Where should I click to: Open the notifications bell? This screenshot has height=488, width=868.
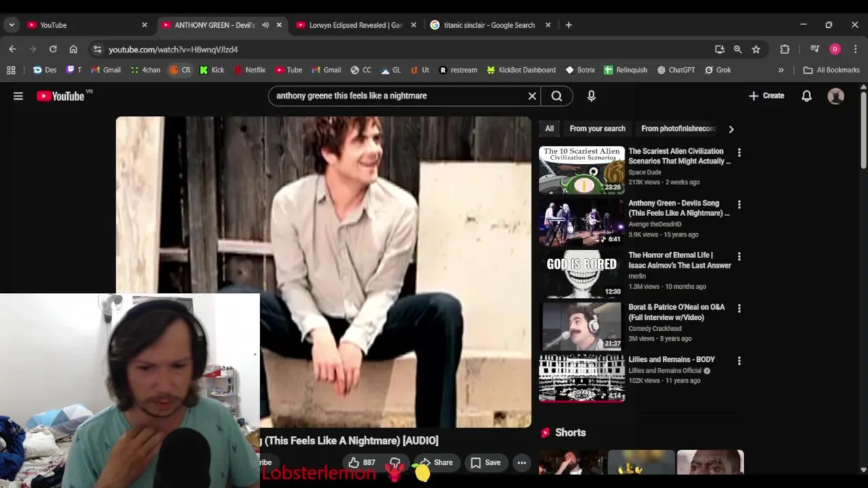point(806,96)
